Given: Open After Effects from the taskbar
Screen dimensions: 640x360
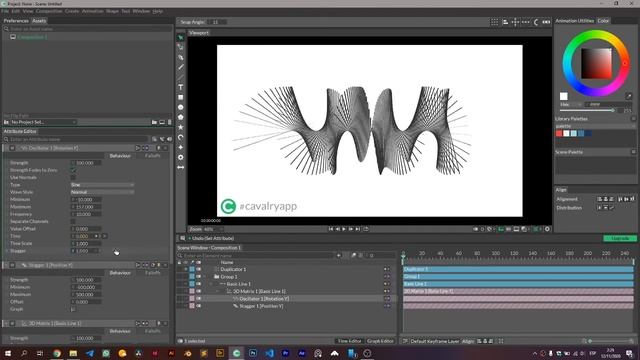Looking at the screenshot, I should tap(302, 353).
